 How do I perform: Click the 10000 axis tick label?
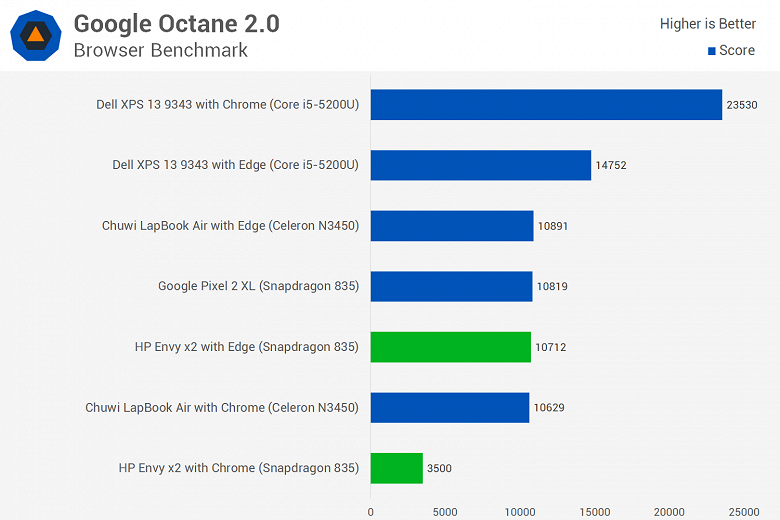pos(520,512)
